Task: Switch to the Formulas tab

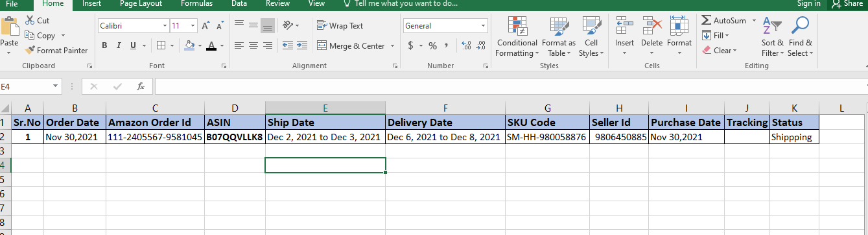Action: coord(196,4)
